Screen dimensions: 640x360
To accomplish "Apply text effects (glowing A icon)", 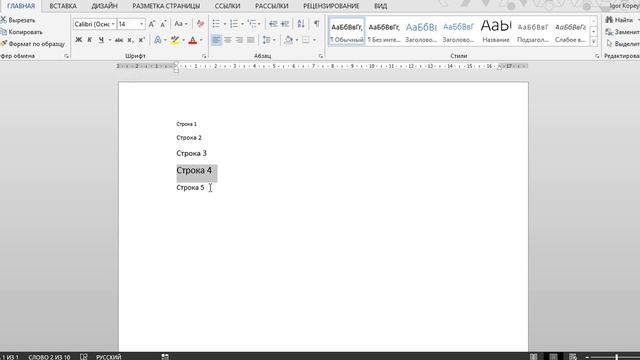I will (x=158, y=40).
